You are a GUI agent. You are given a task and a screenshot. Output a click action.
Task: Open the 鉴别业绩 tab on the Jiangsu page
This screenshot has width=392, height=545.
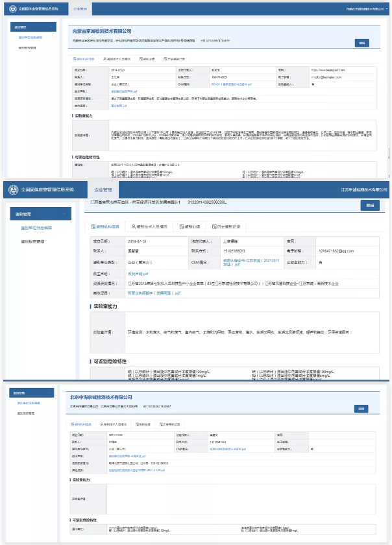190,226
